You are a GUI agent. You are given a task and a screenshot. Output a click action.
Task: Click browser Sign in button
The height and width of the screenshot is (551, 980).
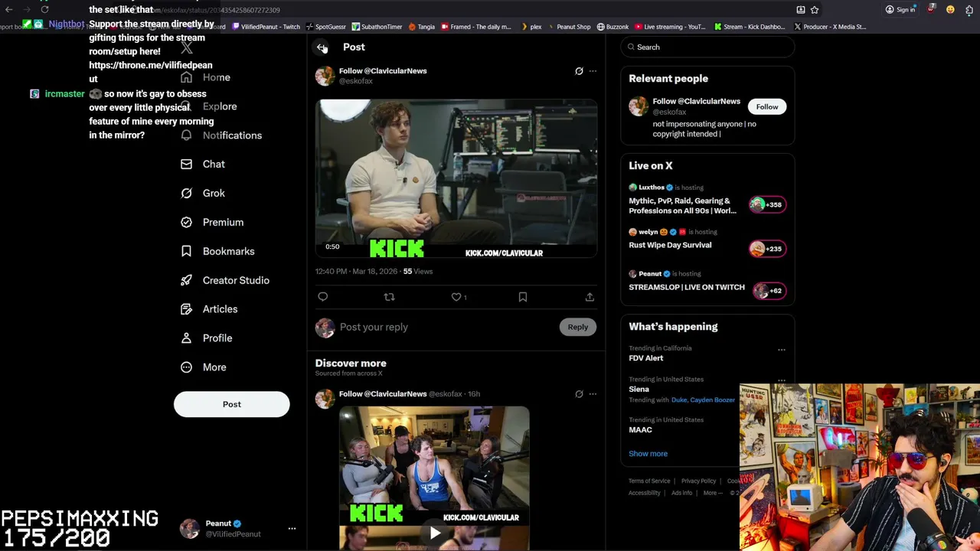(x=900, y=10)
